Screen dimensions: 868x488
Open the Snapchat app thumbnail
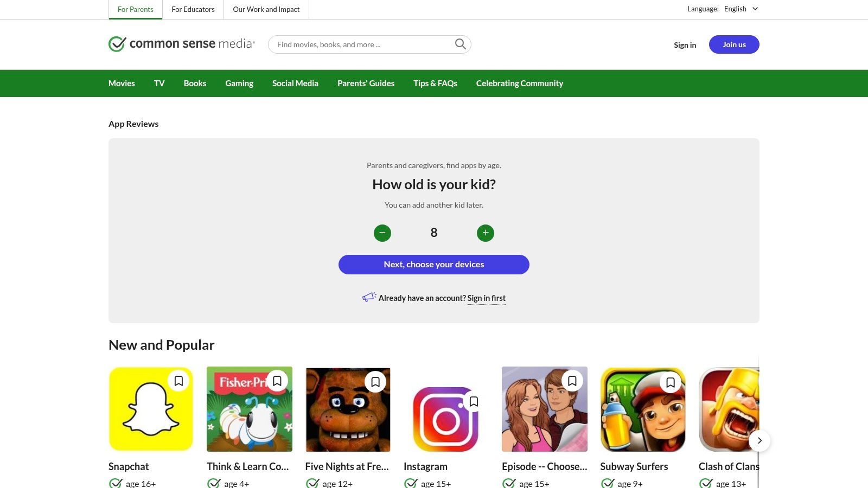[151, 409]
